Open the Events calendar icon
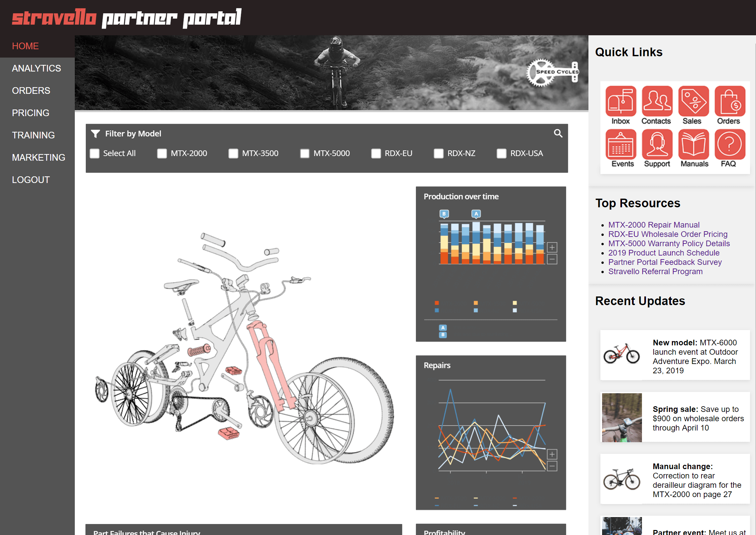Image resolution: width=756 pixels, height=535 pixels. [620, 144]
